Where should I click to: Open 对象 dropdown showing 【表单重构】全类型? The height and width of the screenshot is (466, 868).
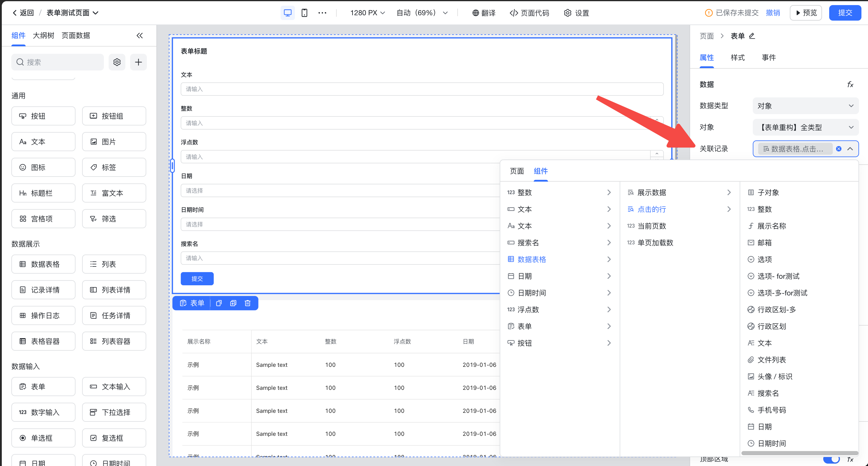806,128
